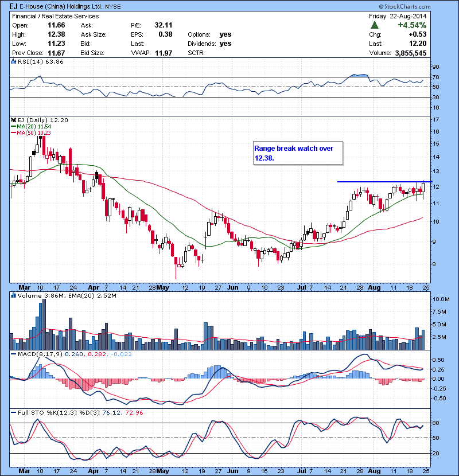459x476 pixels.
Task: Click the RSI 70 level axis label
Action: (436, 77)
